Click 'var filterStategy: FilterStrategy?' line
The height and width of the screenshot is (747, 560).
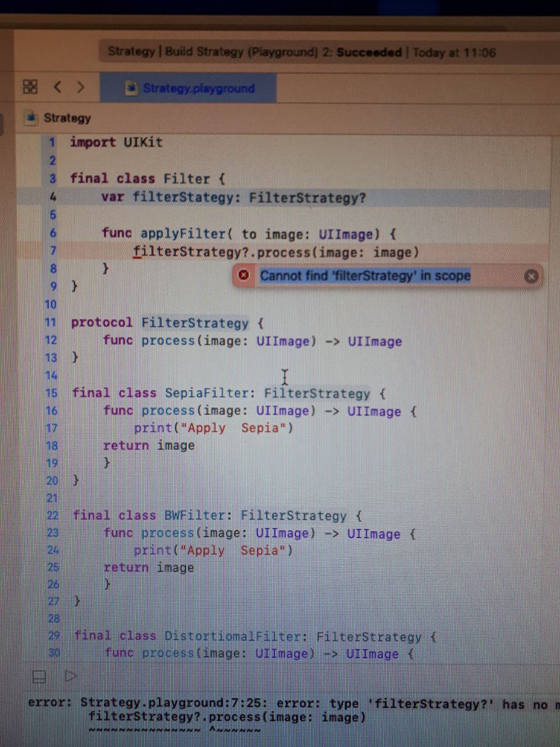pyautogui.click(x=233, y=197)
